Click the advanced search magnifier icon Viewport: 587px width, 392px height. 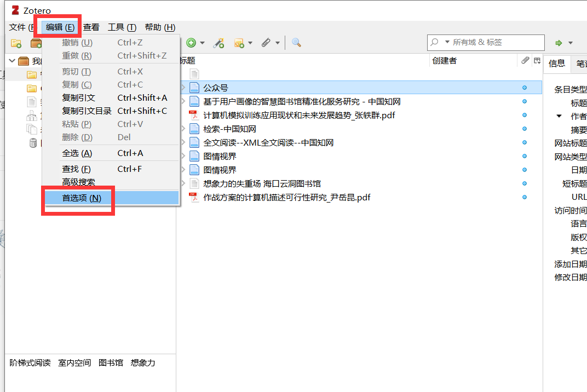pos(296,43)
